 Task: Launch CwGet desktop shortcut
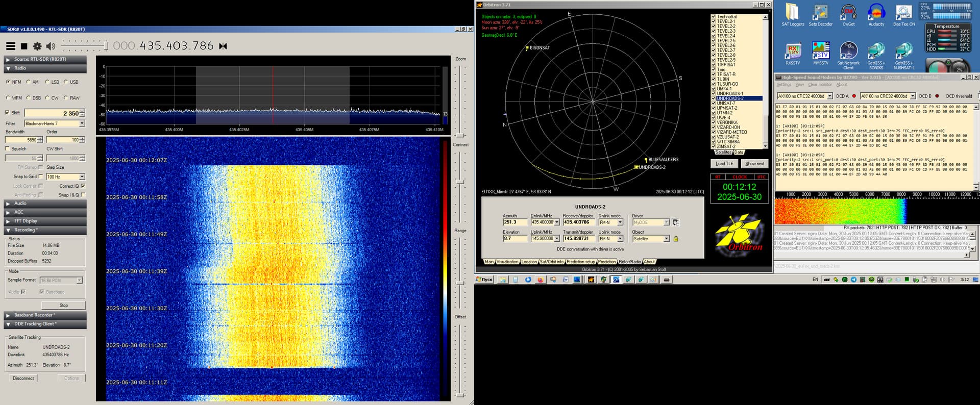point(848,15)
